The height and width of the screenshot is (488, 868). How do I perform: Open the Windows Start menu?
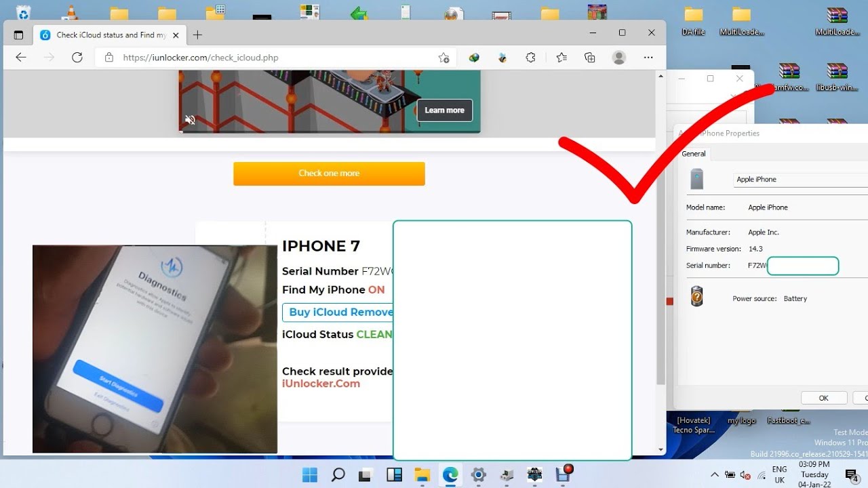pyautogui.click(x=309, y=474)
